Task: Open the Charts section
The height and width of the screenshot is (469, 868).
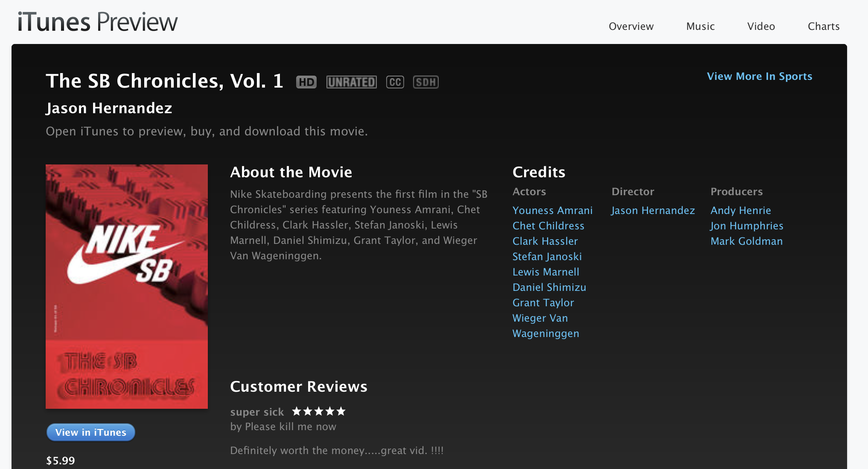Action: coord(823,26)
